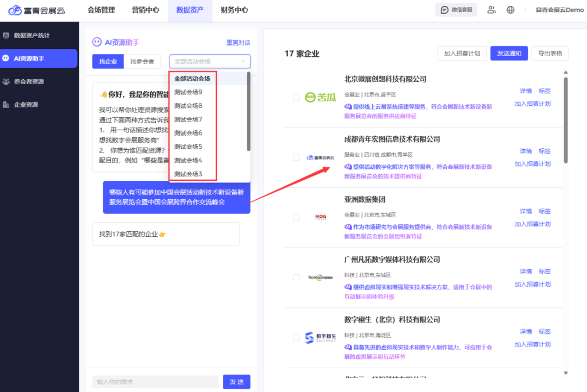Click the 企业资源 sidebar item
587x392 pixels.
[39, 104]
